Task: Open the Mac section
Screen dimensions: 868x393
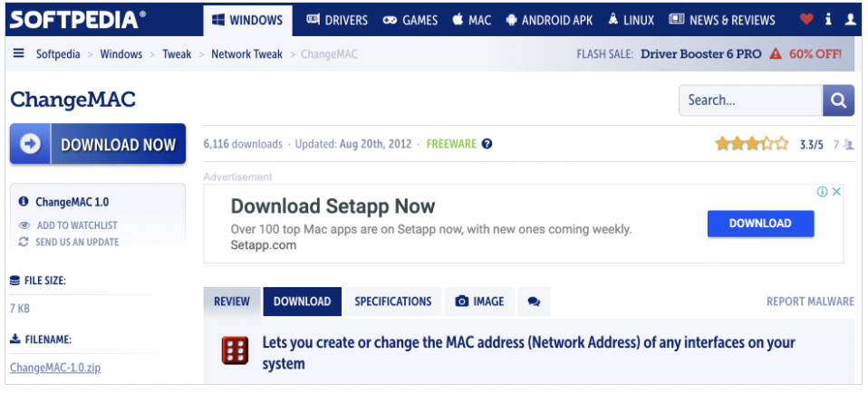Action: point(472,21)
